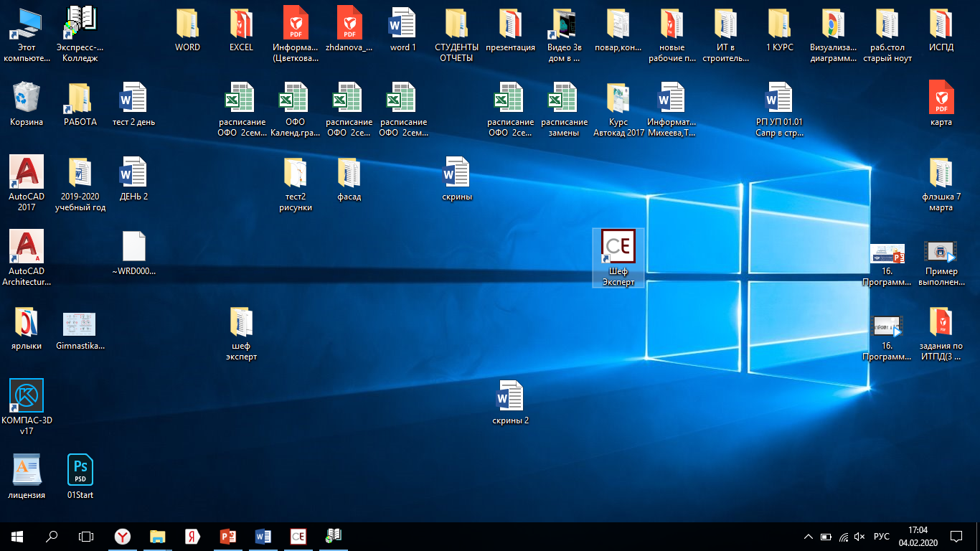Click the muted volume tray icon
The width and height of the screenshot is (980, 551).
click(x=860, y=537)
